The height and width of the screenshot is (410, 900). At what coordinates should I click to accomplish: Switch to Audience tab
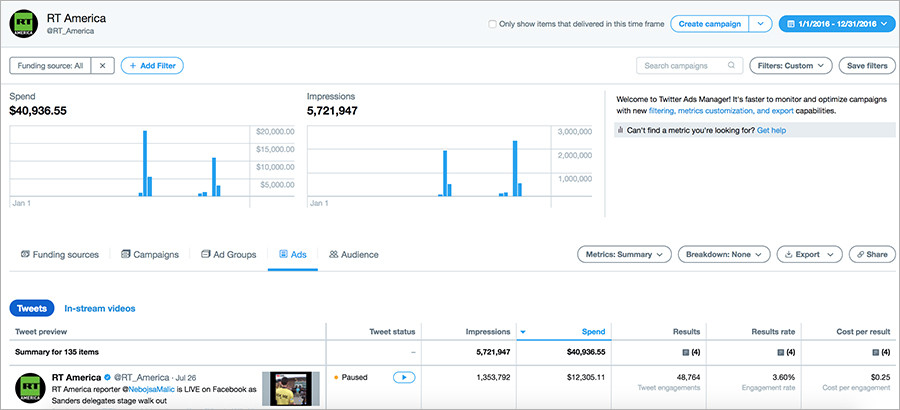pos(354,254)
